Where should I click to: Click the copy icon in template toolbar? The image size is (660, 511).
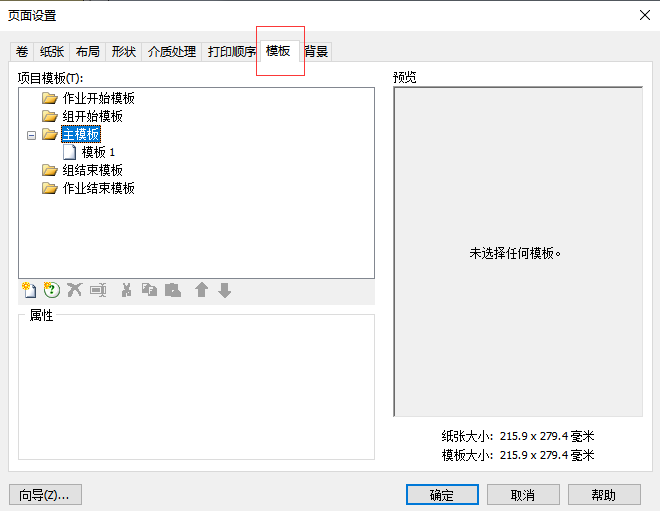149,290
